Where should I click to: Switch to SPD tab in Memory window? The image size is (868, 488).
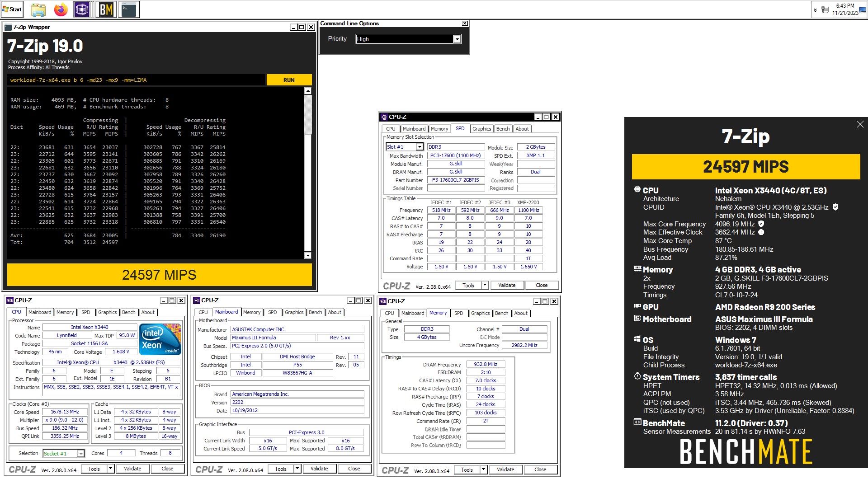(x=459, y=313)
